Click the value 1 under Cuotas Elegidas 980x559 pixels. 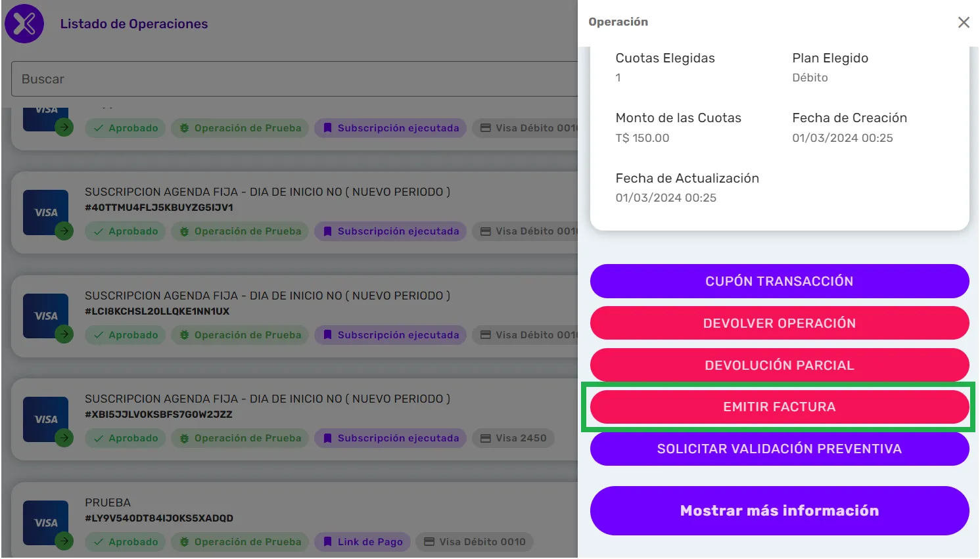pos(618,78)
